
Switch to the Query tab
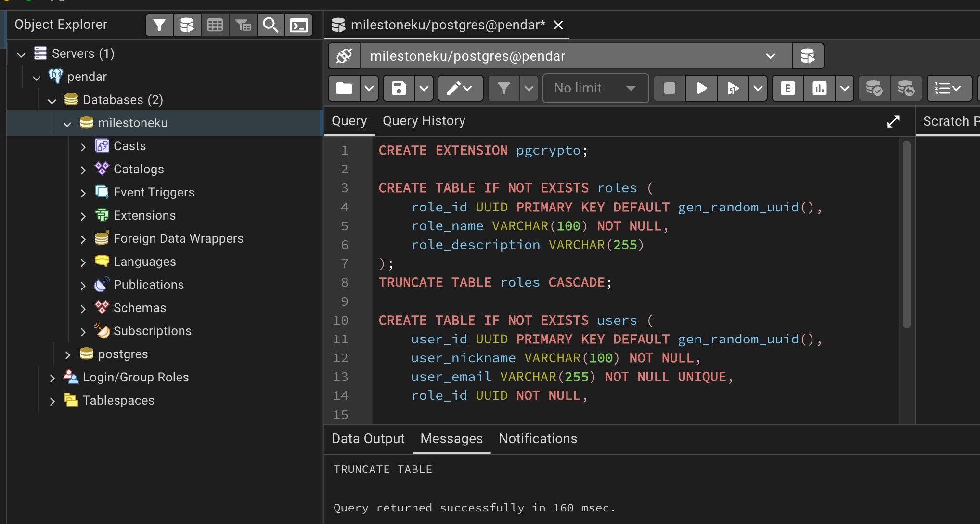(x=349, y=121)
